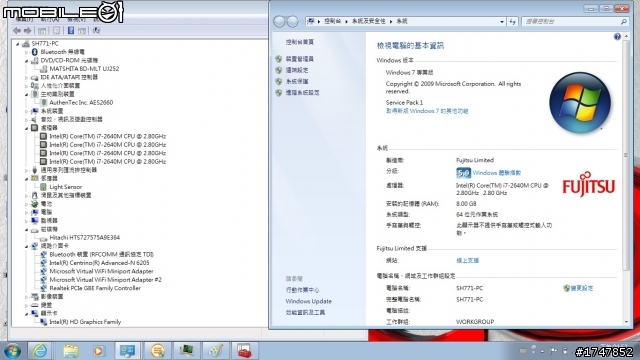Image resolution: width=640 pixels, height=360 pixels.
Task: Scan for hardware changes toolbar icon
Action: point(96,31)
